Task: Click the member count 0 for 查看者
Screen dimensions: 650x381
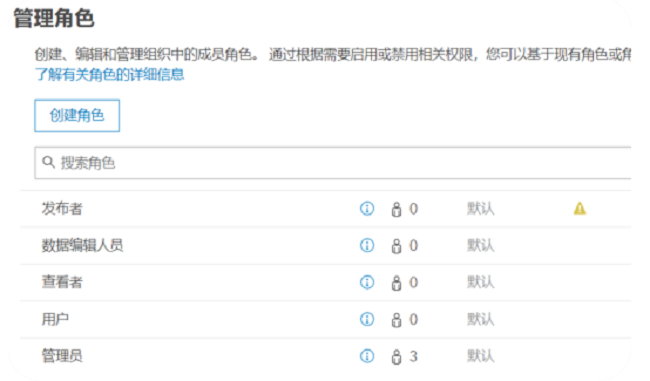Action: 413,282
